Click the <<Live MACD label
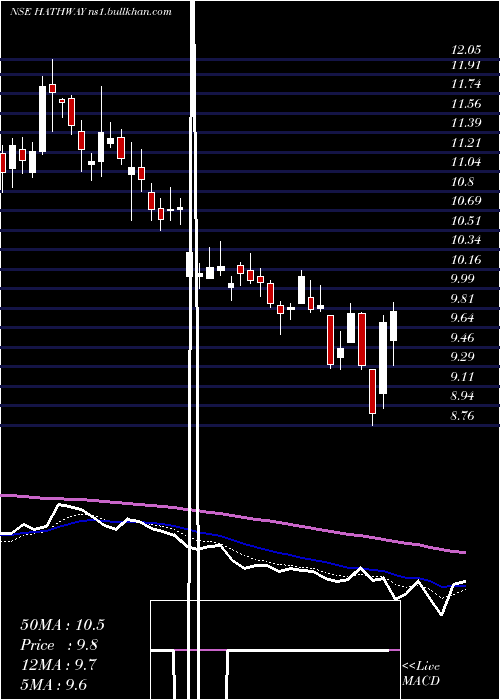The image size is (500, 700). (x=421, y=674)
